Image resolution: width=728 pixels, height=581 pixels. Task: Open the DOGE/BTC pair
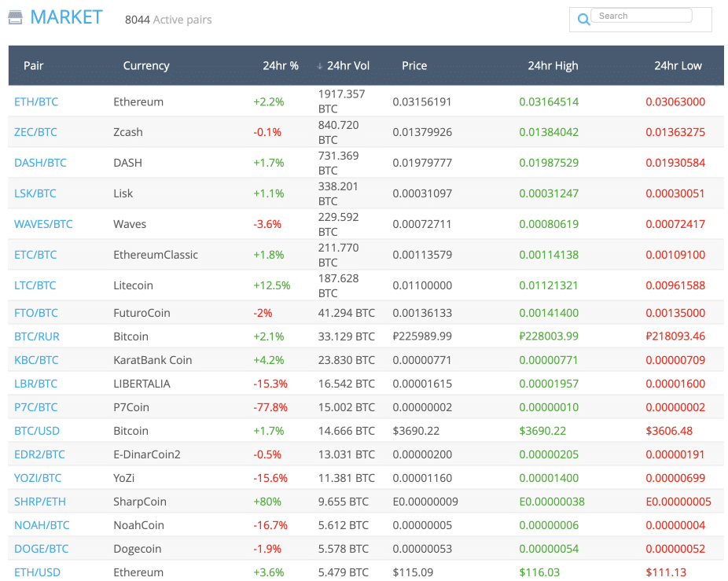click(x=42, y=549)
